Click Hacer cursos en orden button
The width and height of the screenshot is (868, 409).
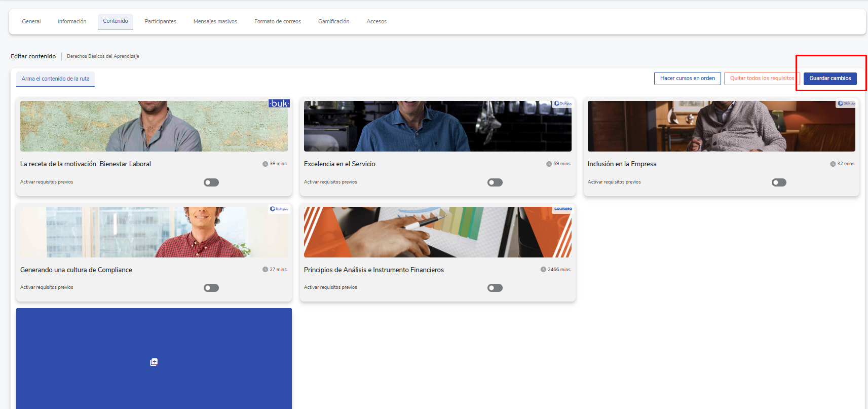coord(687,79)
